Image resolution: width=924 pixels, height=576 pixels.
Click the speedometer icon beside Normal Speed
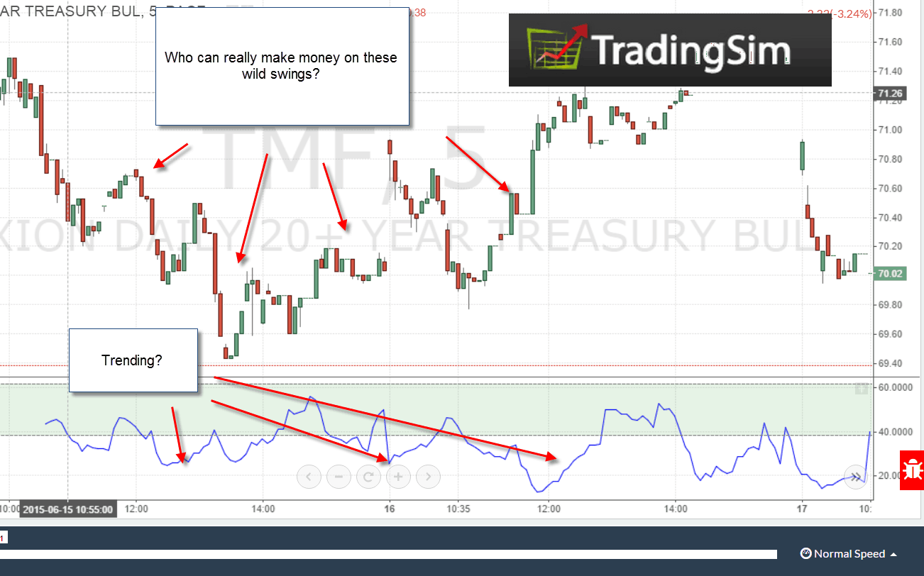pyautogui.click(x=805, y=553)
